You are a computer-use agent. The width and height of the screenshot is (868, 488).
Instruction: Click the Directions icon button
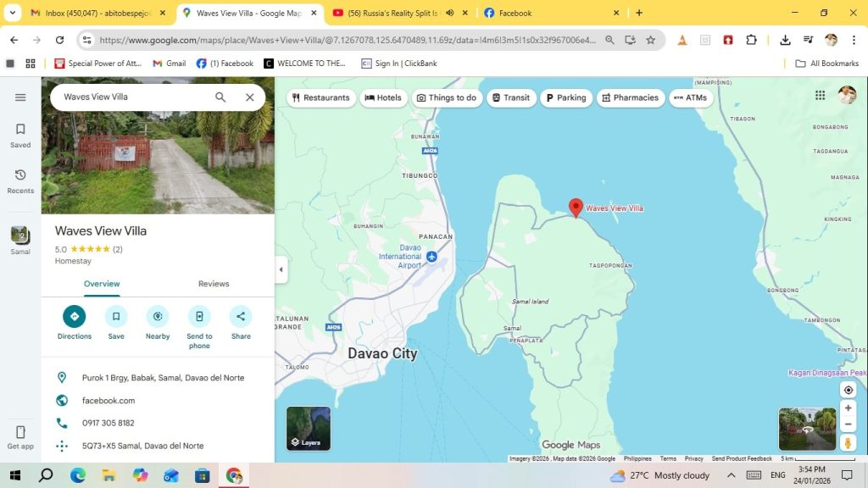pyautogui.click(x=74, y=317)
